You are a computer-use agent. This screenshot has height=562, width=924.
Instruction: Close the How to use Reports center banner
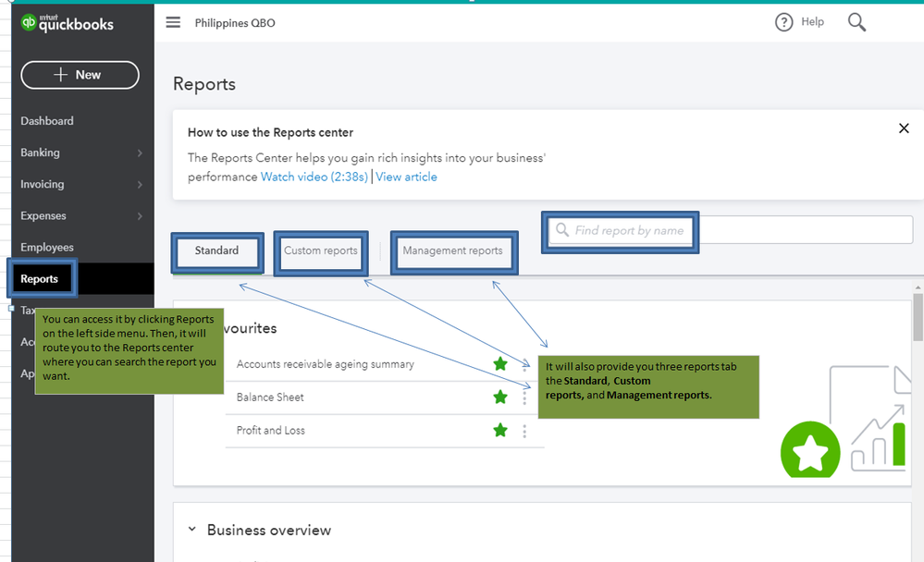(x=904, y=128)
